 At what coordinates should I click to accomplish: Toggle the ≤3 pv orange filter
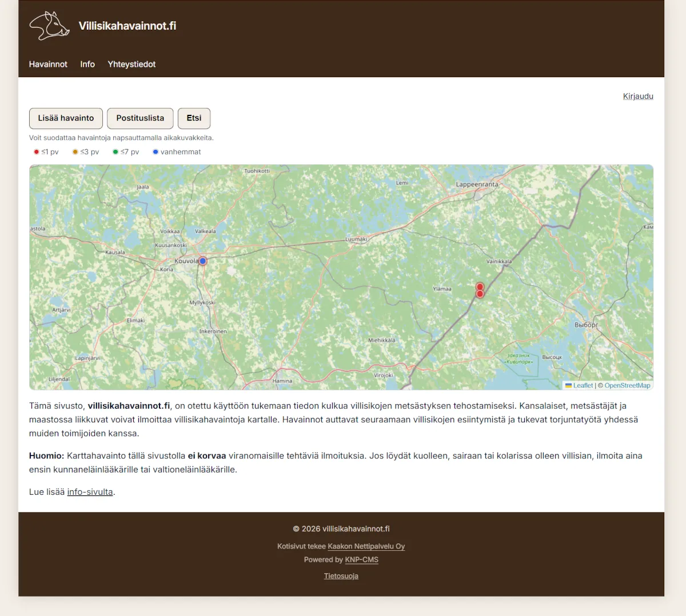(86, 152)
